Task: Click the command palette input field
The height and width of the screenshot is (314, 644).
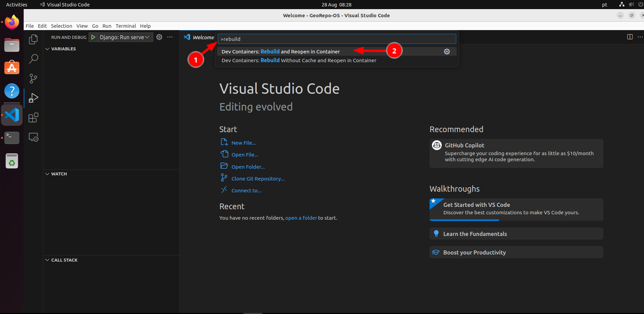Action: click(x=337, y=39)
